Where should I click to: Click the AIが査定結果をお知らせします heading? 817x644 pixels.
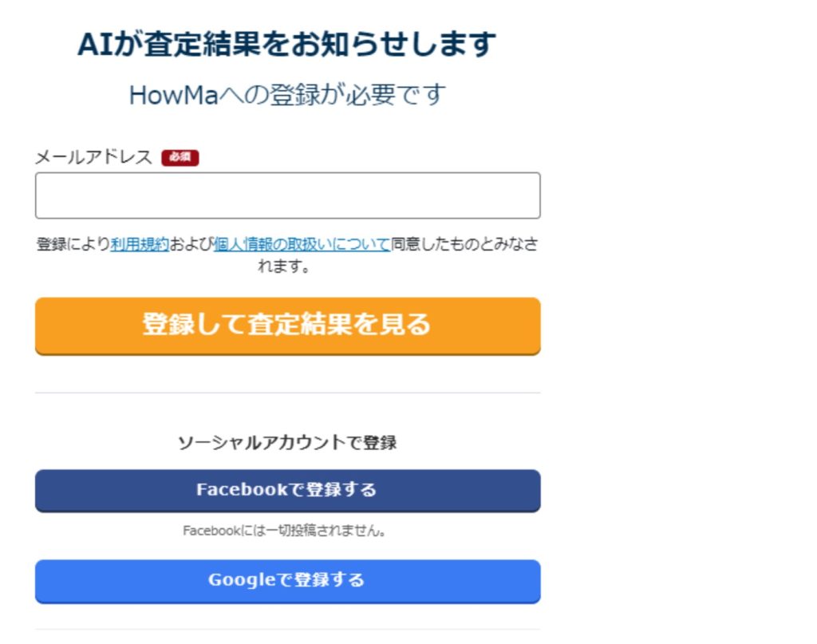(286, 44)
